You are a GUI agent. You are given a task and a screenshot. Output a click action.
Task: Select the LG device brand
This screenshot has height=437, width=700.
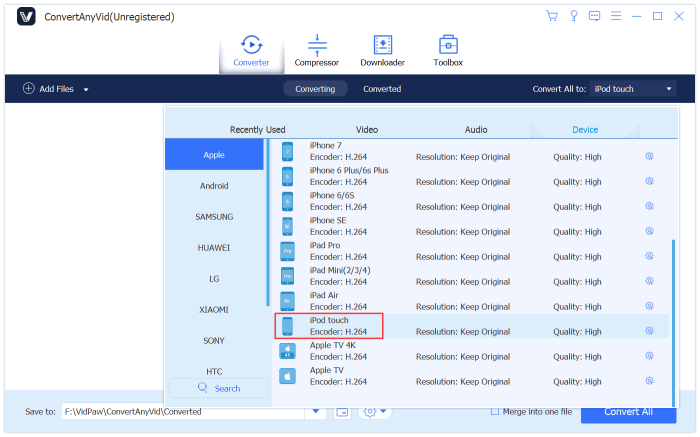[x=214, y=279]
